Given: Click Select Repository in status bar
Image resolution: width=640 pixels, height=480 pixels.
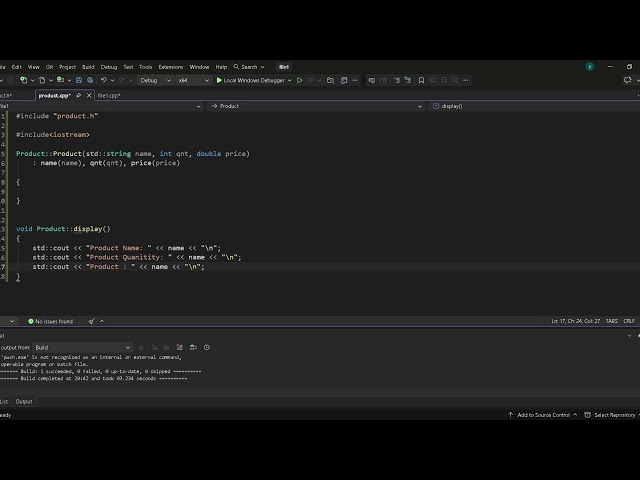Looking at the screenshot, I should (x=611, y=415).
